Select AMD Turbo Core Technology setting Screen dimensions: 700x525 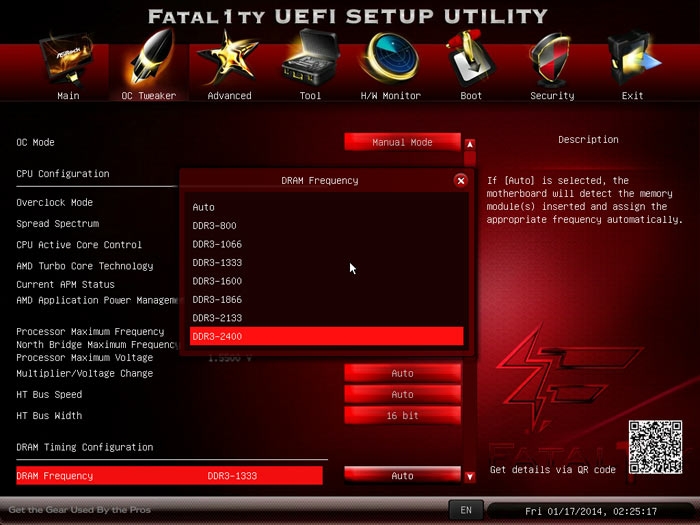(x=85, y=266)
